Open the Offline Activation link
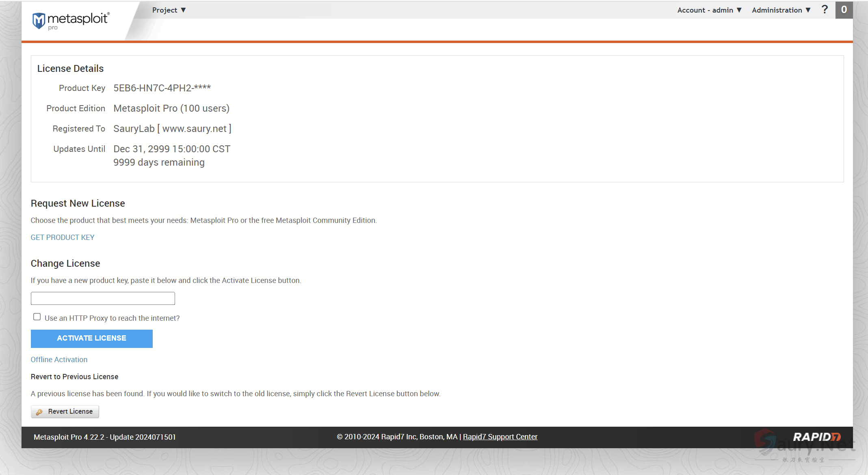This screenshot has height=475, width=868. click(59, 360)
